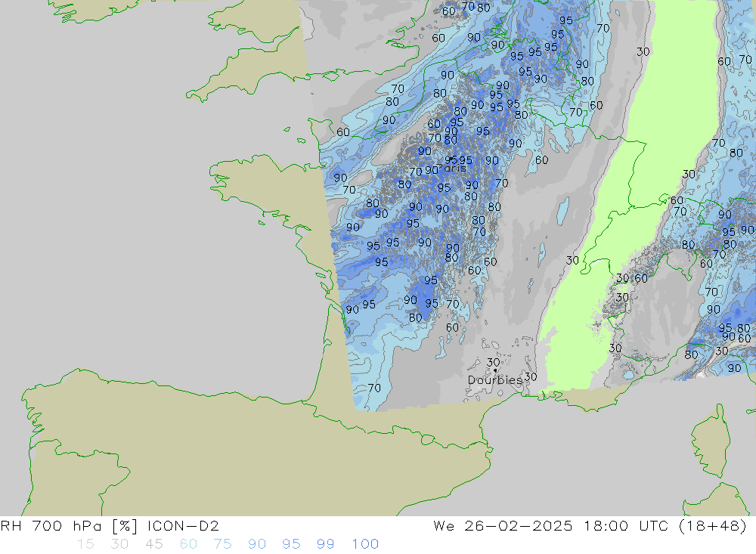Click the Paris city label
The width and height of the screenshot is (756, 554).
(453, 169)
